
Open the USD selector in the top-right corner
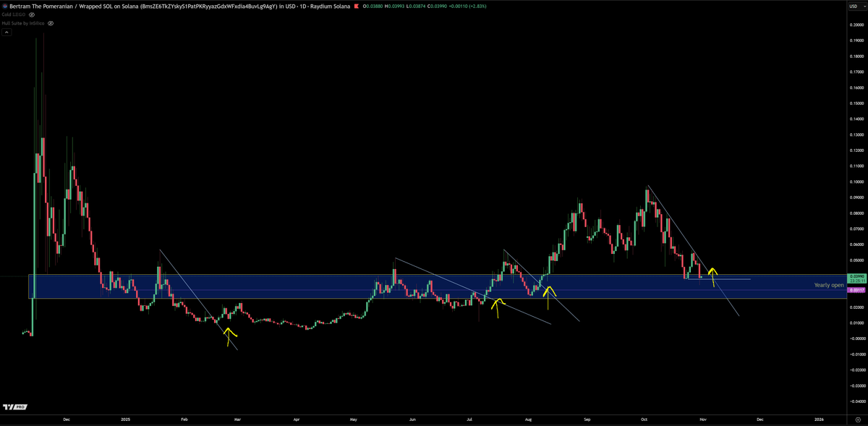(x=854, y=5)
